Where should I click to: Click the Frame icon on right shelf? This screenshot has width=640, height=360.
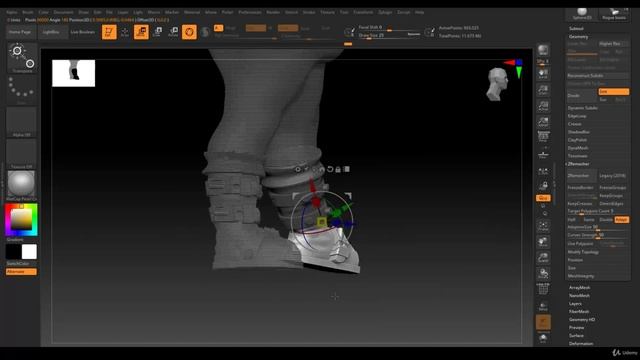[543, 226]
